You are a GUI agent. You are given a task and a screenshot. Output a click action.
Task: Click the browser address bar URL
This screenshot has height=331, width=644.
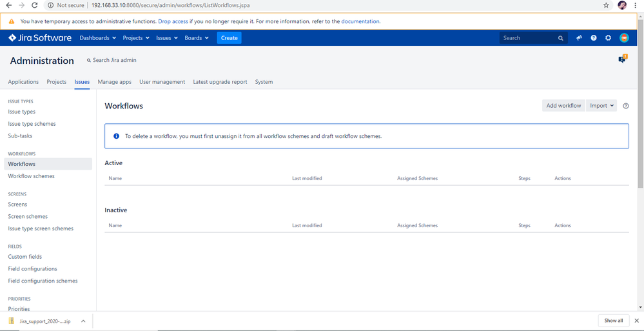pos(170,6)
